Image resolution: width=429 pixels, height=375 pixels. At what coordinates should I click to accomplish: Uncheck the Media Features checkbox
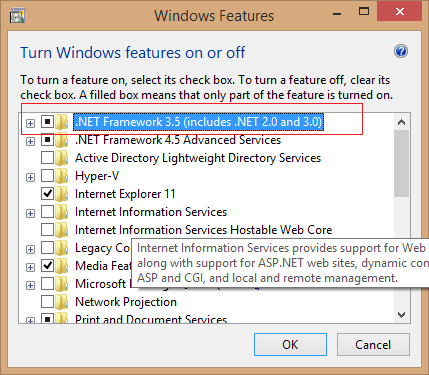click(47, 266)
